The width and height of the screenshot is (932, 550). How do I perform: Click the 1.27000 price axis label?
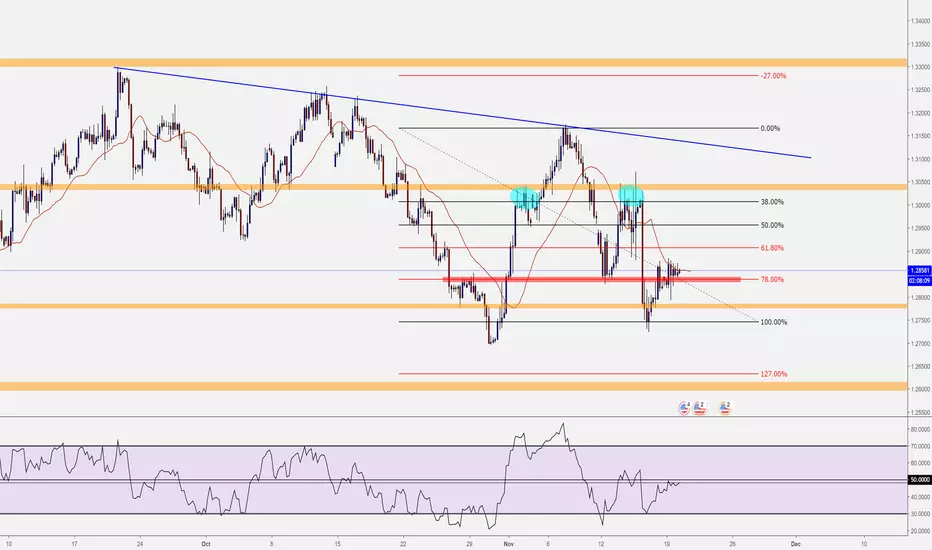920,344
